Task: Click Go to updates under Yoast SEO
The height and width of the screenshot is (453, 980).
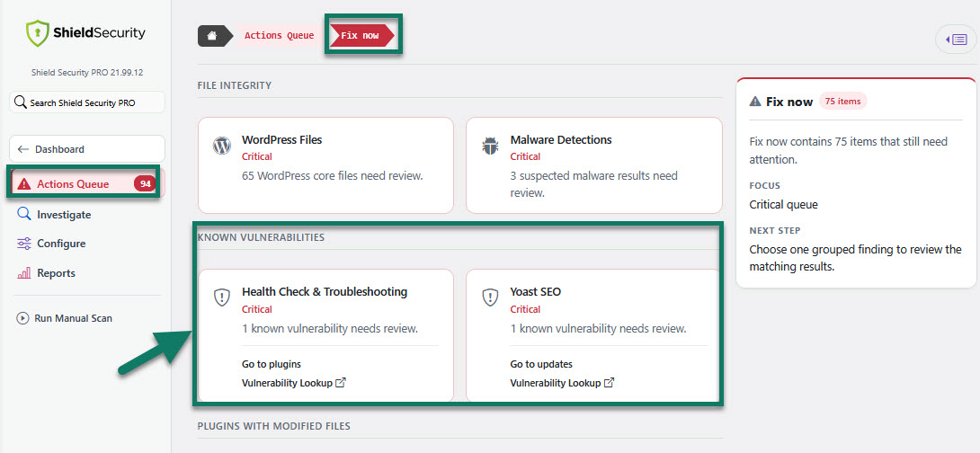Action: [x=541, y=364]
